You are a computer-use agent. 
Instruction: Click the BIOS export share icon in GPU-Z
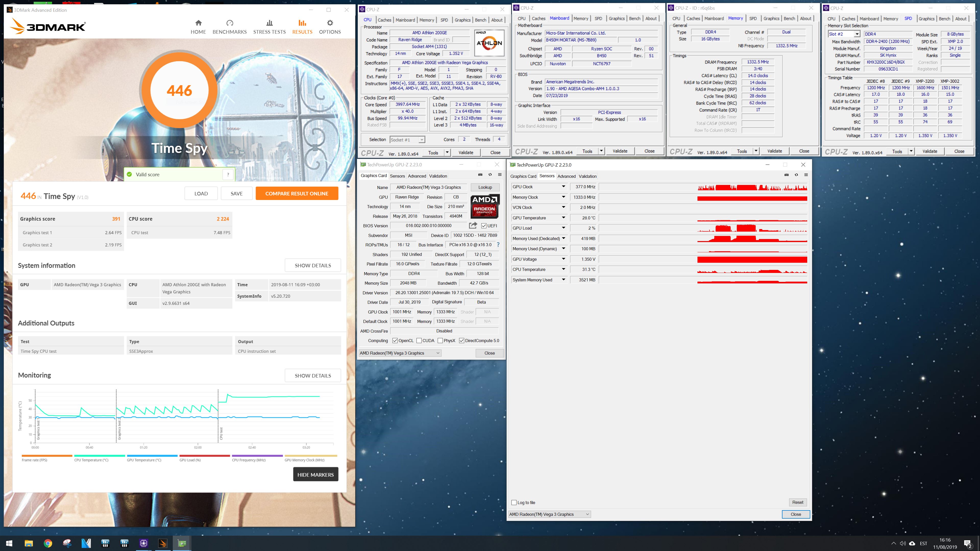(x=473, y=225)
